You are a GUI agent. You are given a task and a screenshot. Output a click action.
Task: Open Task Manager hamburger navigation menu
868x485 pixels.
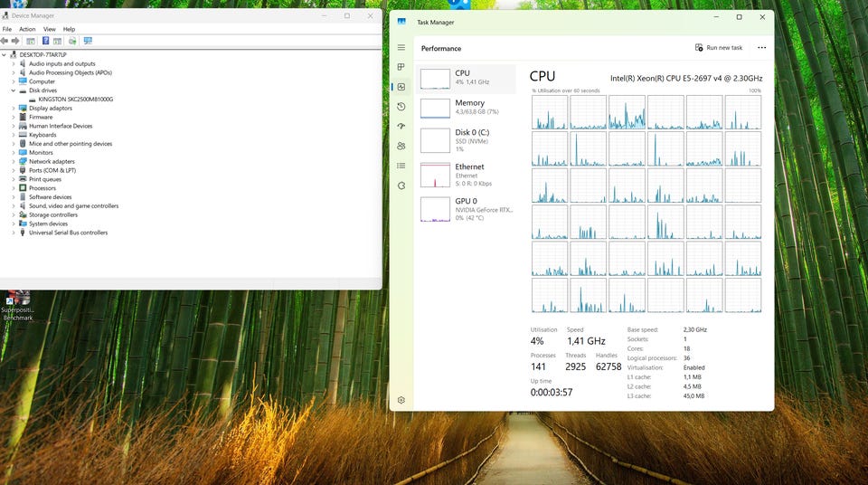point(401,48)
